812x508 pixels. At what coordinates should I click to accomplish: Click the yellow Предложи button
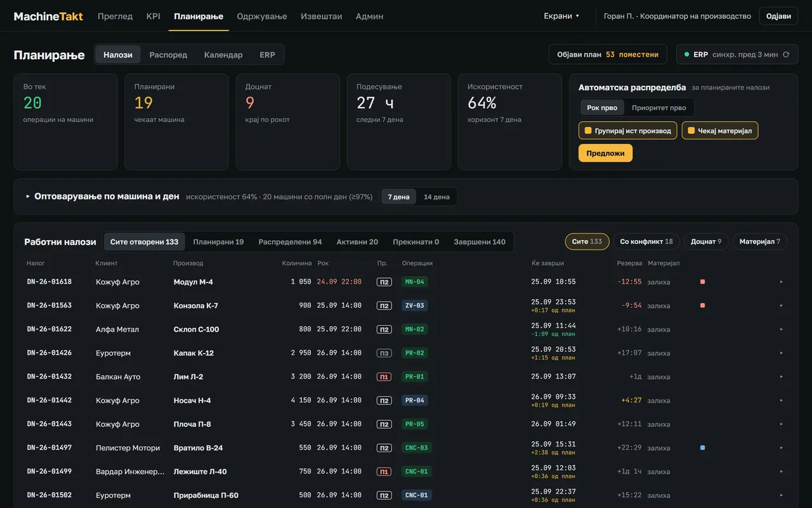pyautogui.click(x=605, y=153)
